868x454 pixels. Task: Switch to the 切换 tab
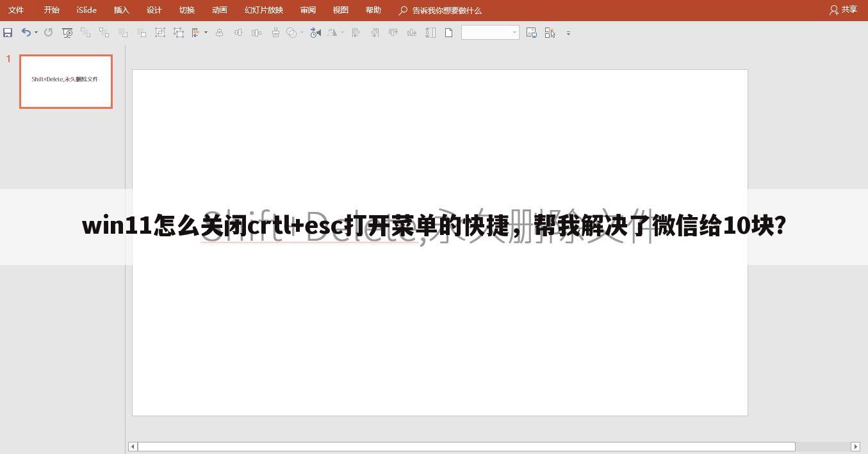[186, 10]
